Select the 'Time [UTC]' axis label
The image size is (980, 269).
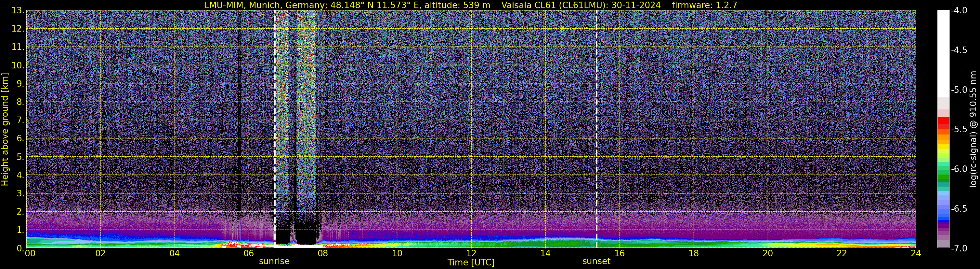coord(471,262)
